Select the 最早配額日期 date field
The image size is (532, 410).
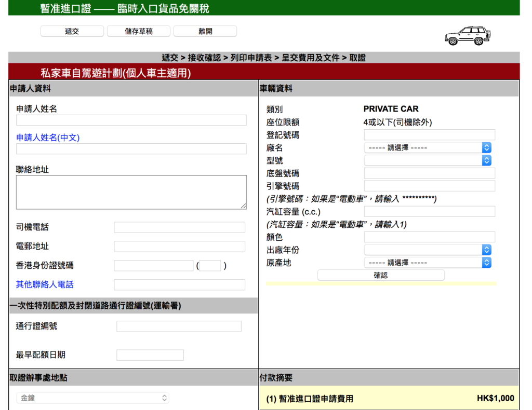point(150,355)
